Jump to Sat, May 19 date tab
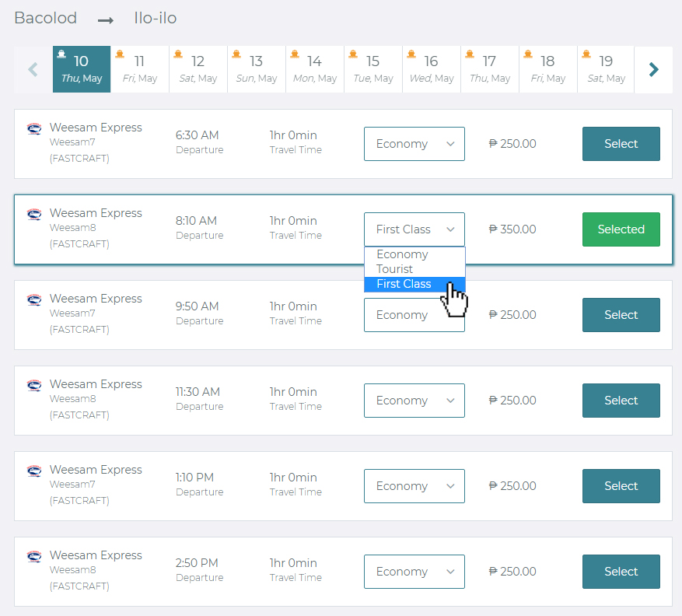This screenshot has width=682, height=616. (607, 69)
